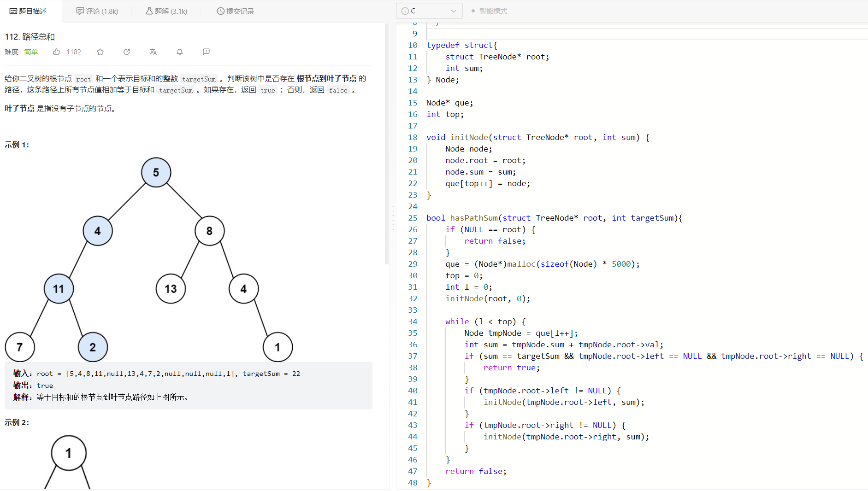Click tree node 8 in example diagram
The image size is (868, 491).
[x=209, y=231]
